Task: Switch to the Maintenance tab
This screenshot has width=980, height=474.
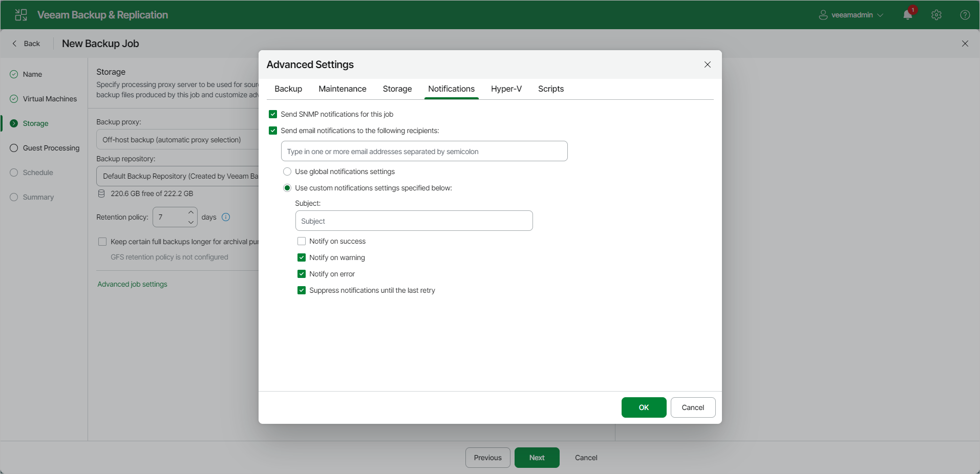Action: (x=343, y=89)
